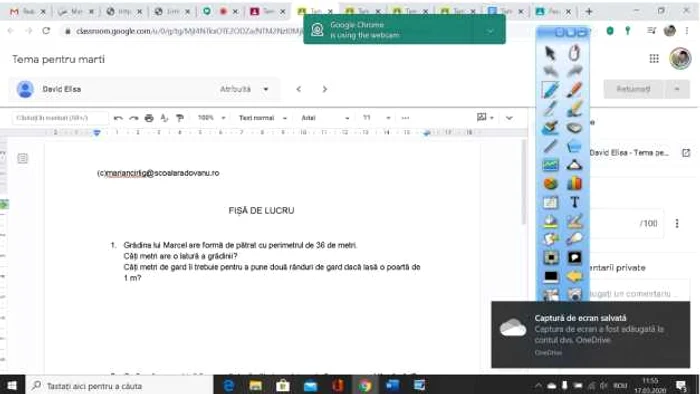Click the undo arrow in document toolbar
700x394 pixels.
click(x=118, y=118)
